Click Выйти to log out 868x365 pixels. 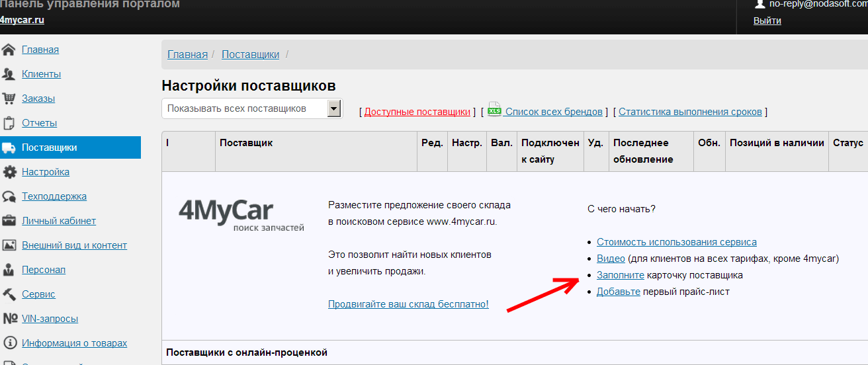click(x=767, y=20)
